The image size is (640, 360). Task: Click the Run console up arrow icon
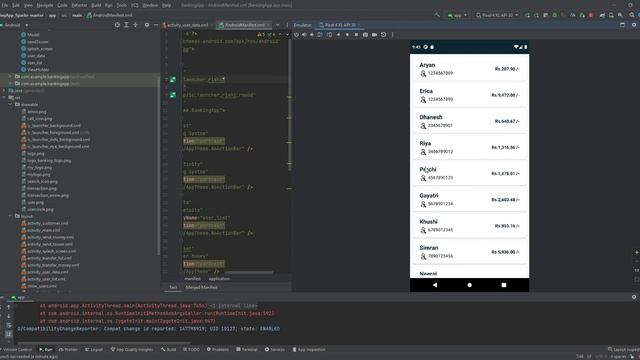click(8, 307)
